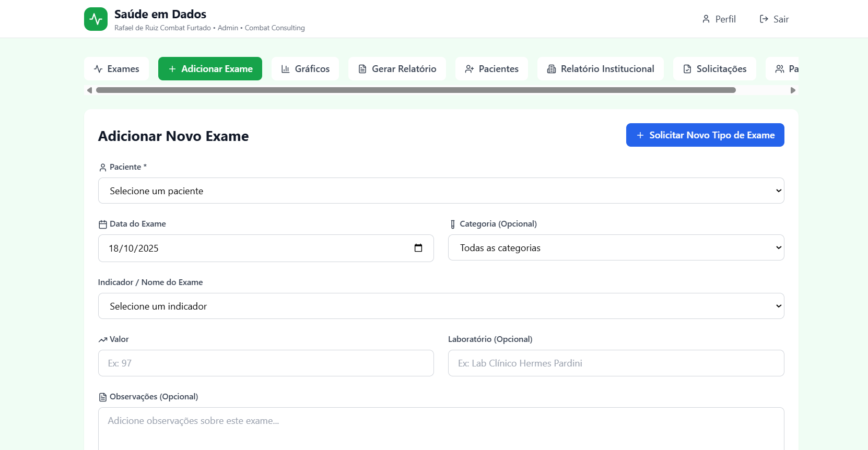Image resolution: width=868 pixels, height=450 pixels.
Task: Click the Sair logout icon
Action: pyautogui.click(x=764, y=19)
